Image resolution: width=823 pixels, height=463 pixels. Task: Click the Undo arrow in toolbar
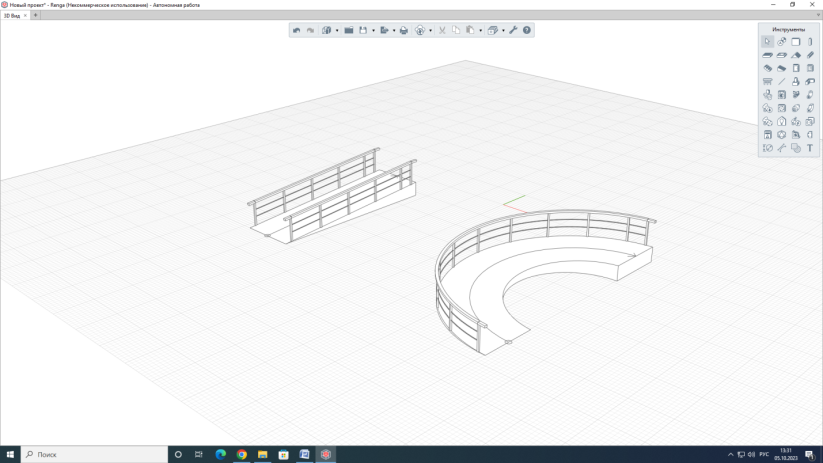(x=297, y=30)
